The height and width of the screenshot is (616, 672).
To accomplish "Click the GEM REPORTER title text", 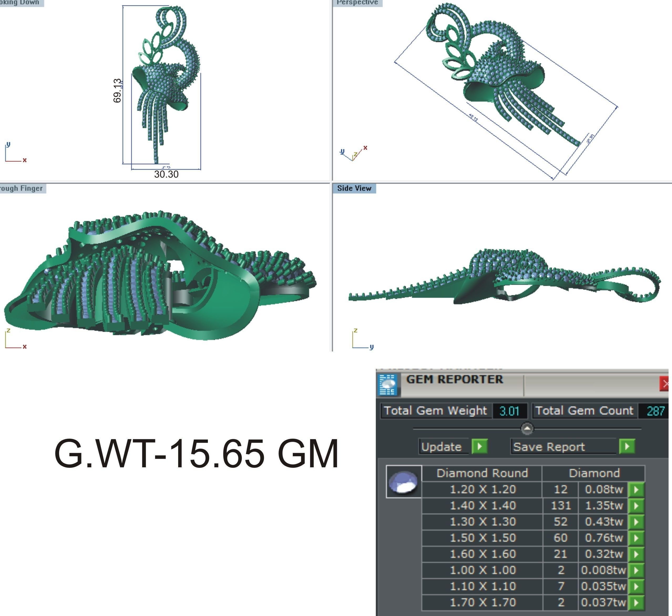I will (455, 379).
